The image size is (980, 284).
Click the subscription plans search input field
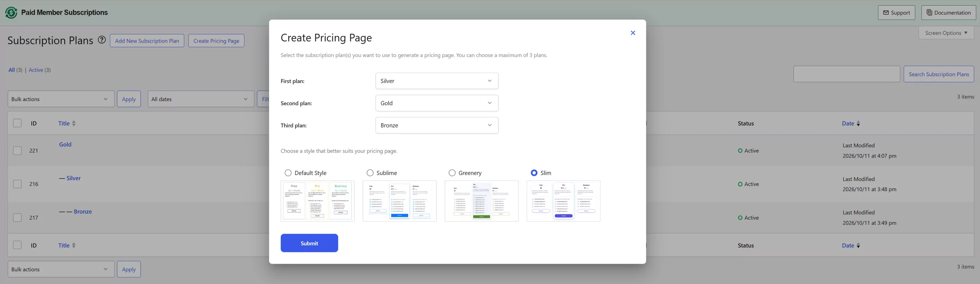click(846, 74)
